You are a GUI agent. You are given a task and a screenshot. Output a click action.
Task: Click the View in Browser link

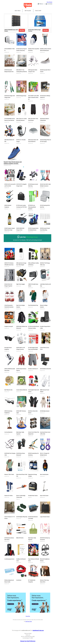click(49, 2)
